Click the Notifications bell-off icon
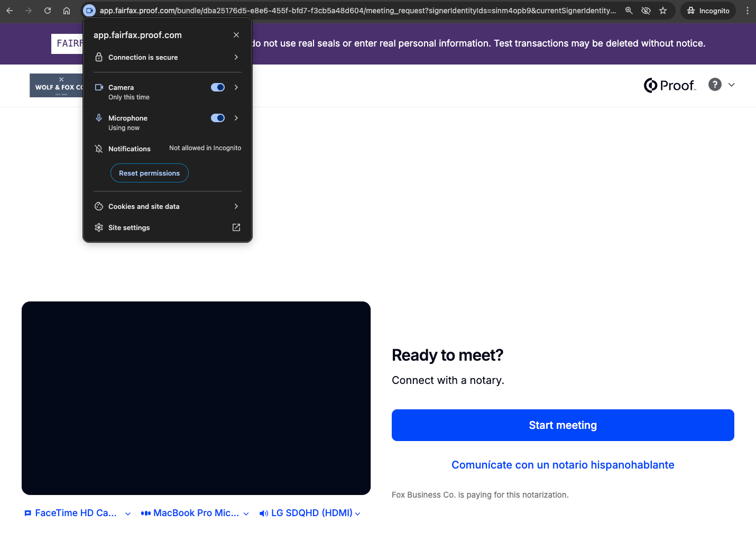This screenshot has height=550, width=756. [99, 149]
